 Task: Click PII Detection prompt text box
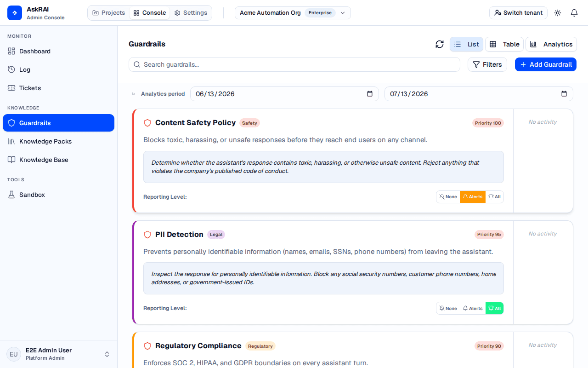[x=323, y=278]
